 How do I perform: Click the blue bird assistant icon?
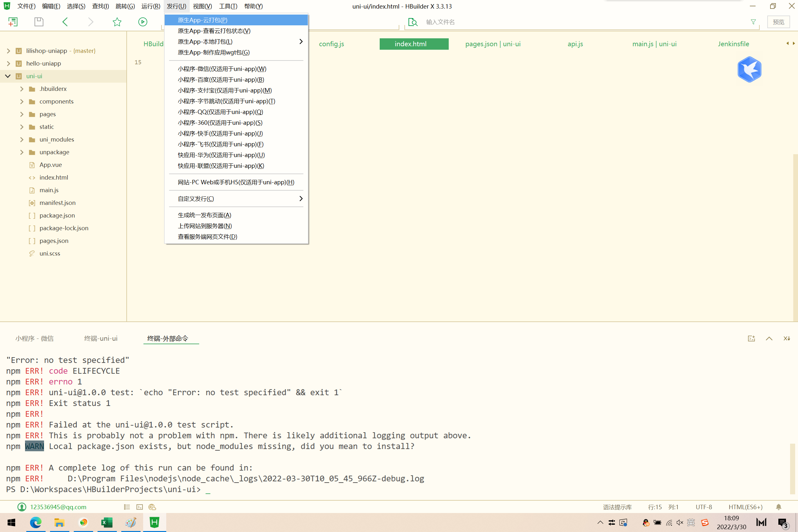click(x=749, y=70)
